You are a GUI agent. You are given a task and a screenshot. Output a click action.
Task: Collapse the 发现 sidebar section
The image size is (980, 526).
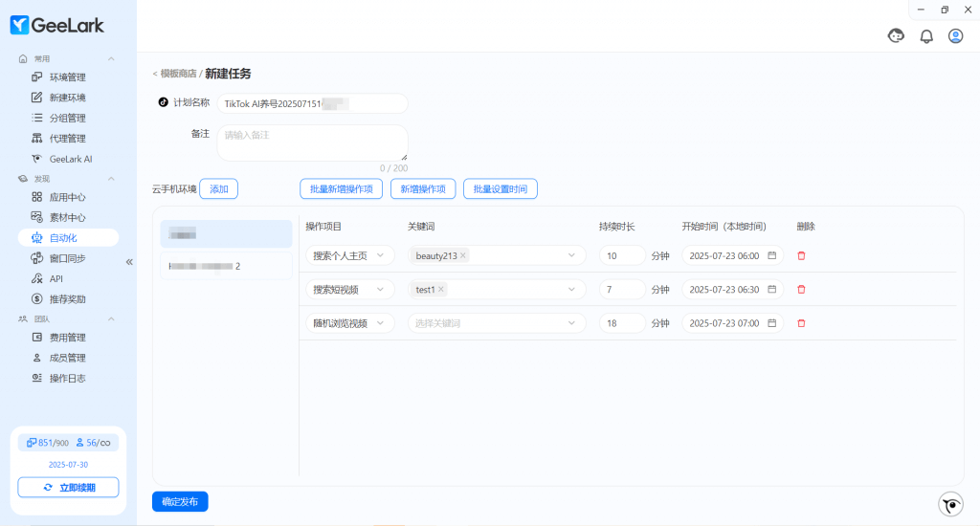[111, 179]
